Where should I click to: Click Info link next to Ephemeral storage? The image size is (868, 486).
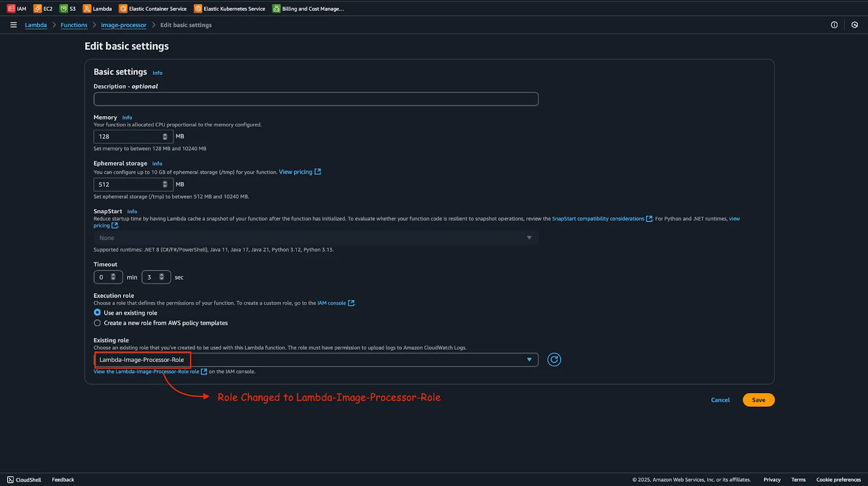pyautogui.click(x=157, y=163)
